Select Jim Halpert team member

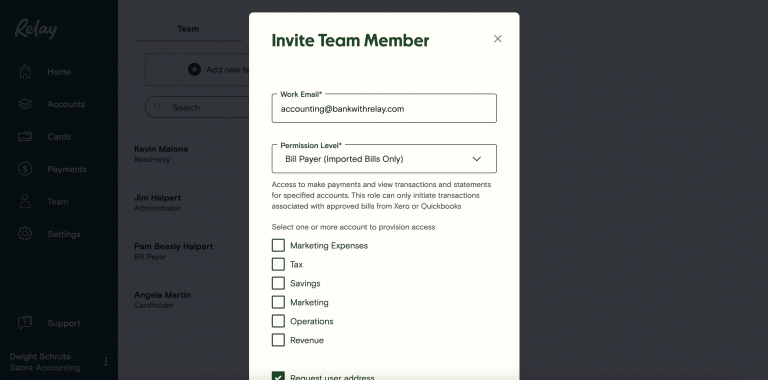click(158, 198)
